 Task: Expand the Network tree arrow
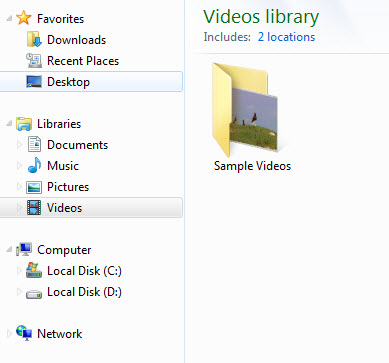[x=9, y=333]
